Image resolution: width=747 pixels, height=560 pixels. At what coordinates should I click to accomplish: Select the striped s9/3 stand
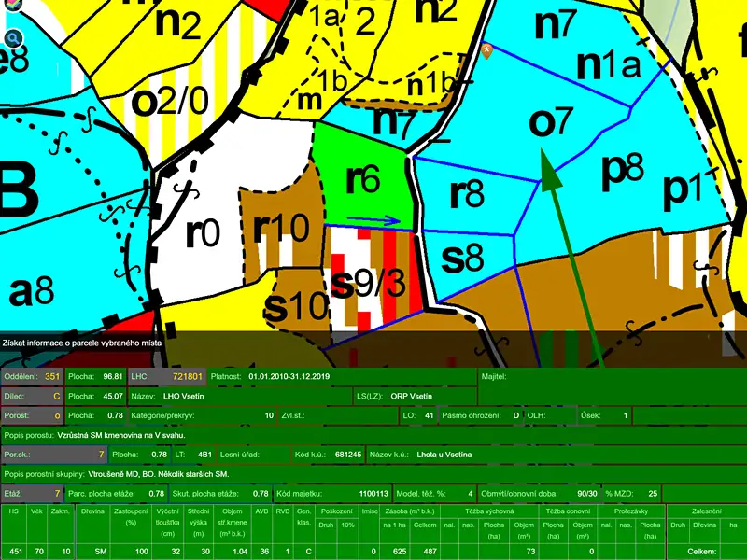(x=368, y=284)
